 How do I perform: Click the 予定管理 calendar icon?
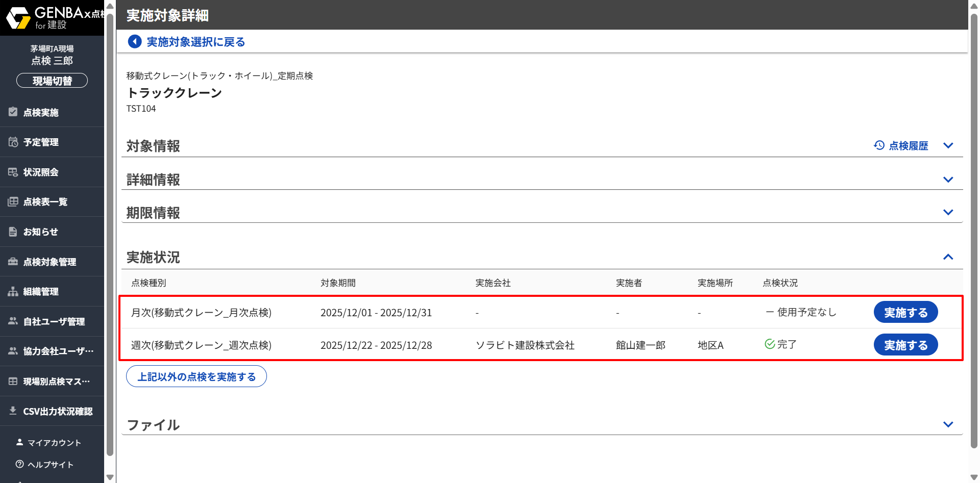coord(13,142)
